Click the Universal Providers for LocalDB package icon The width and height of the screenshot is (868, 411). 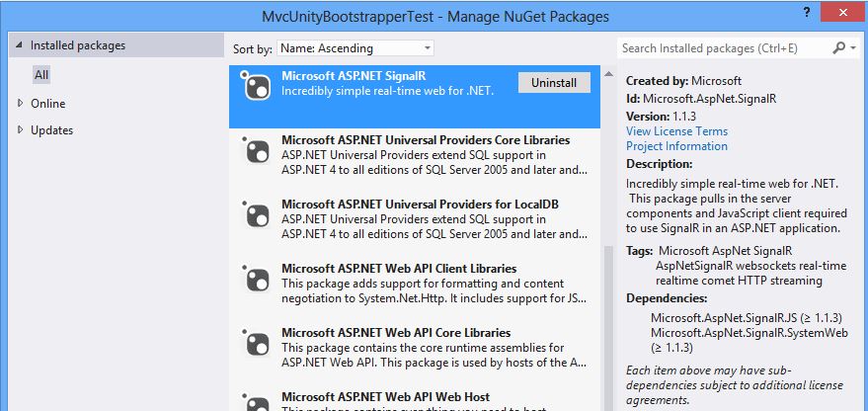coord(257,215)
